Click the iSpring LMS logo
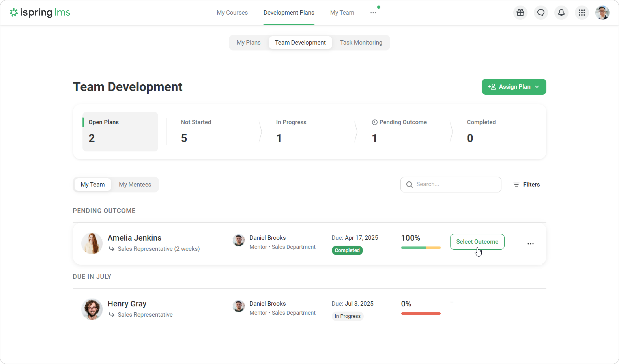 click(x=39, y=13)
